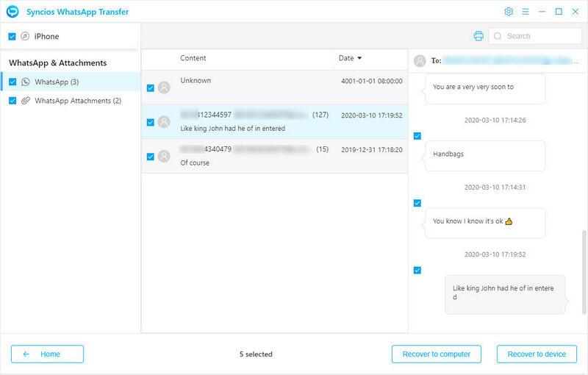Click the avatar icon of the Unknown contact
The width and height of the screenshot is (588, 375).
click(x=164, y=87)
